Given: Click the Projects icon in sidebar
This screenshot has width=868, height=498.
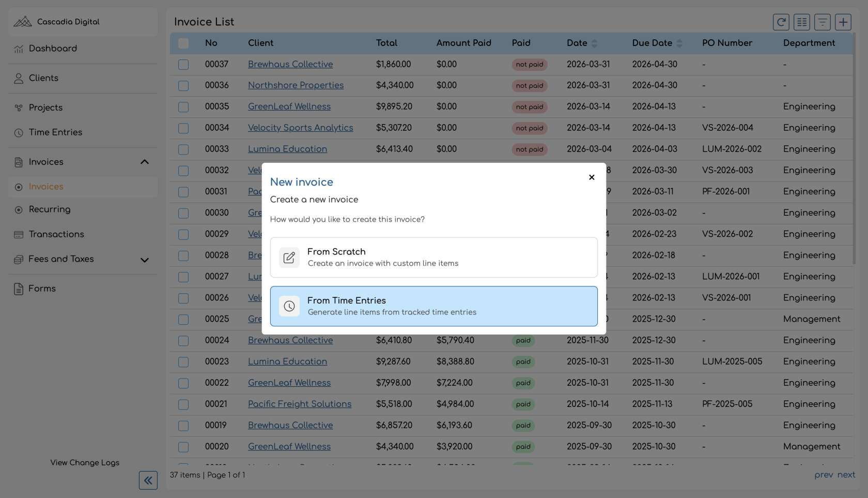Looking at the screenshot, I should (x=19, y=108).
